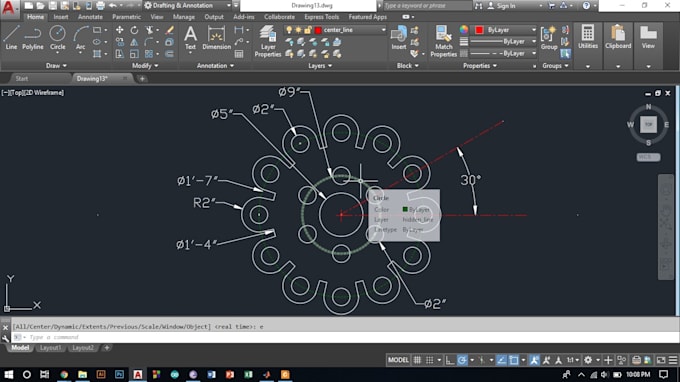This screenshot has height=382, width=680.
Task: Click the TOP face of the ViewCube
Action: (x=648, y=124)
